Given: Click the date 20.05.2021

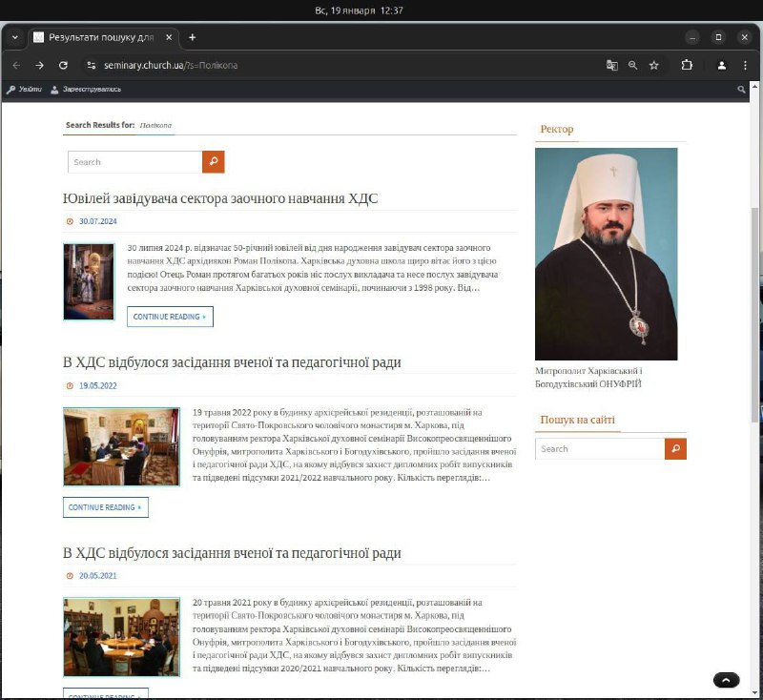Looking at the screenshot, I should tap(98, 576).
